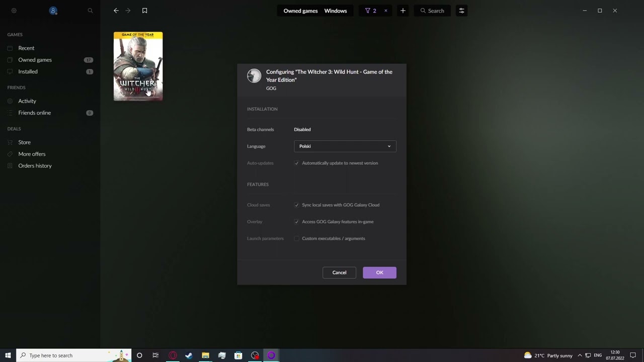Open clock showing 12:30
This screenshot has width=644, height=362.
(x=615, y=355)
